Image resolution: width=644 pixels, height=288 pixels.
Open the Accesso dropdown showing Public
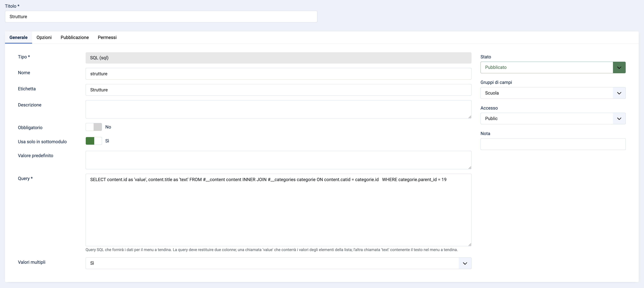[x=553, y=118]
